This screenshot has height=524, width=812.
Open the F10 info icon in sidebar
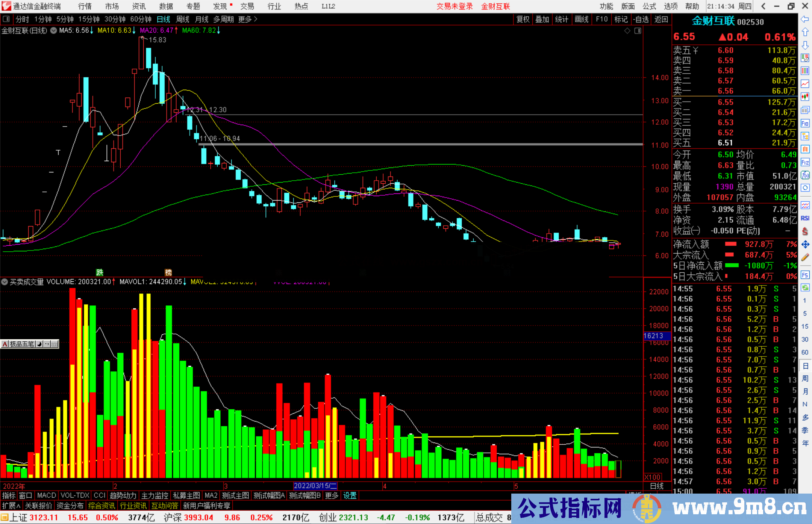805,123
